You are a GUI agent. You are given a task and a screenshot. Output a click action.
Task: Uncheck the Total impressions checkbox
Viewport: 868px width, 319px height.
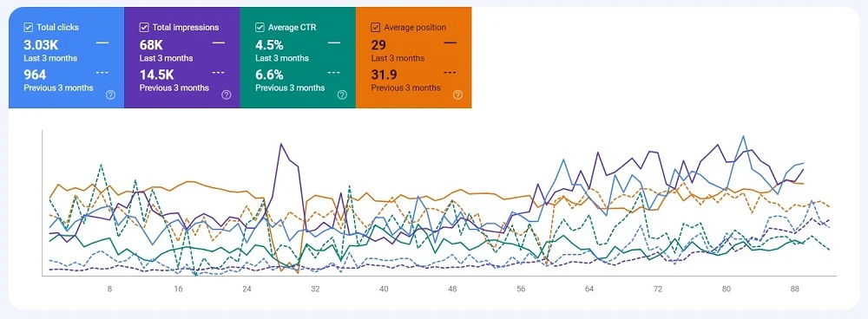coord(144,27)
